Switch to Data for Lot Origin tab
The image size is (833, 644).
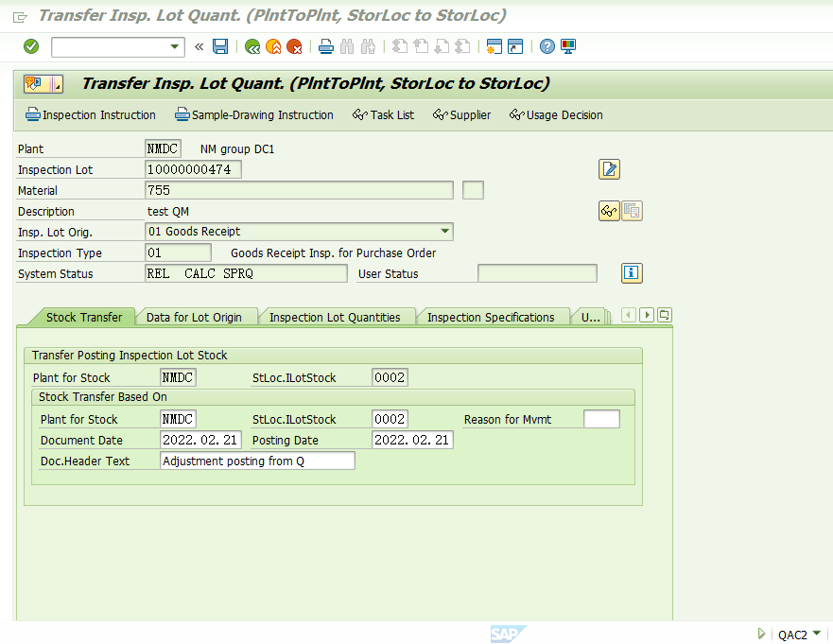[x=194, y=318]
